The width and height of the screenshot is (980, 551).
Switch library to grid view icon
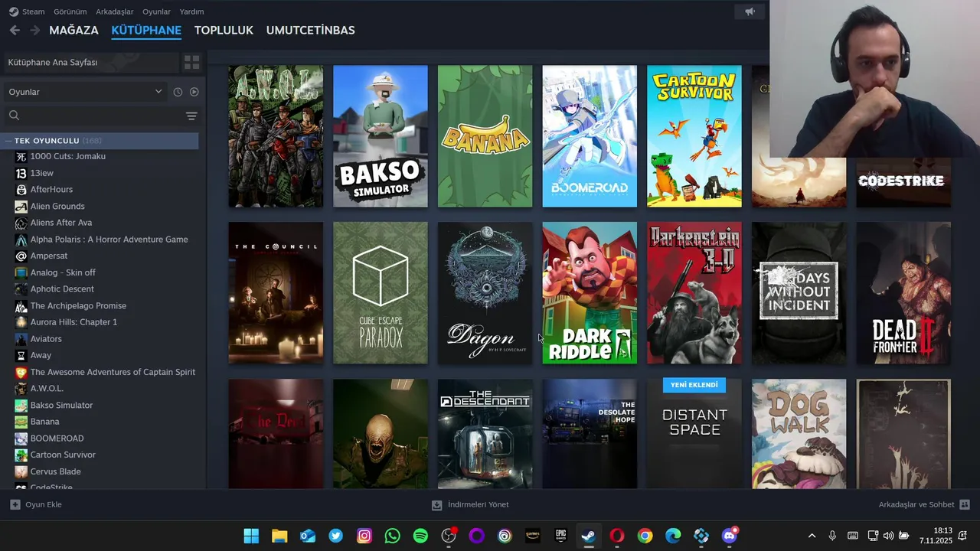(191, 62)
